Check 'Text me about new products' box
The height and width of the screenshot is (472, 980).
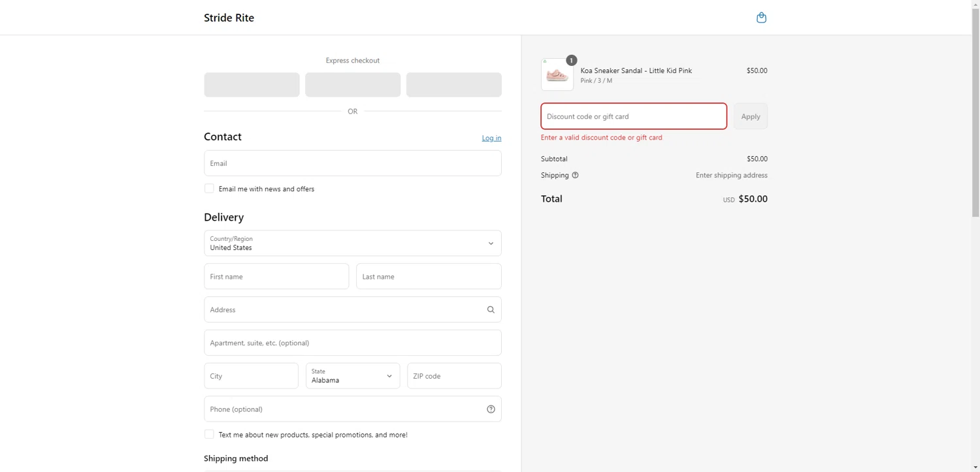pyautogui.click(x=209, y=434)
